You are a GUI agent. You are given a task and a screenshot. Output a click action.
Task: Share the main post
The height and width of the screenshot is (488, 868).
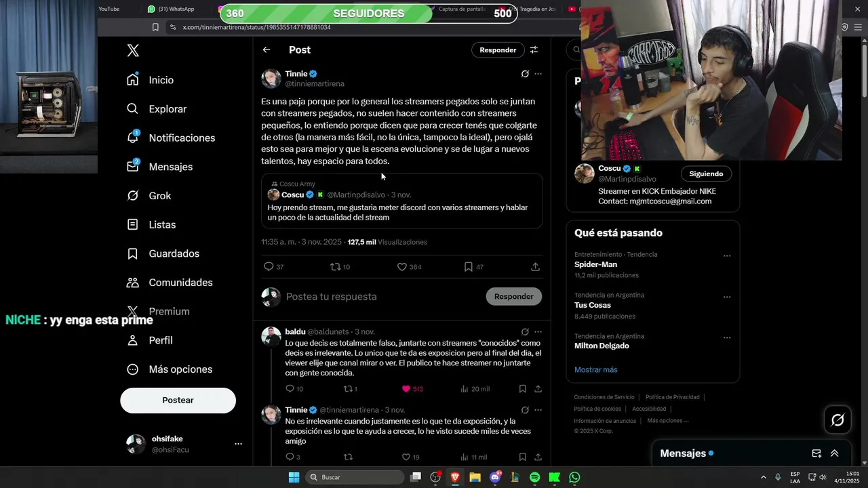click(x=535, y=267)
